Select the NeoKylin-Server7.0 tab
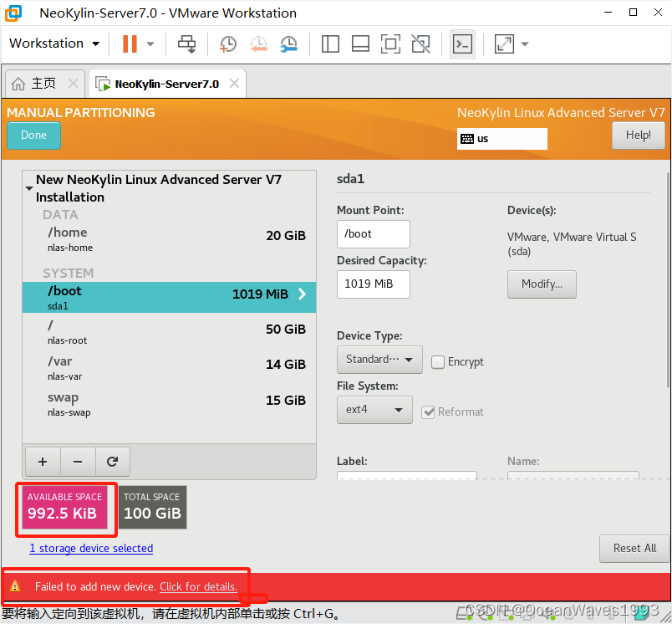Viewport: 672px width, 624px height. (x=166, y=84)
